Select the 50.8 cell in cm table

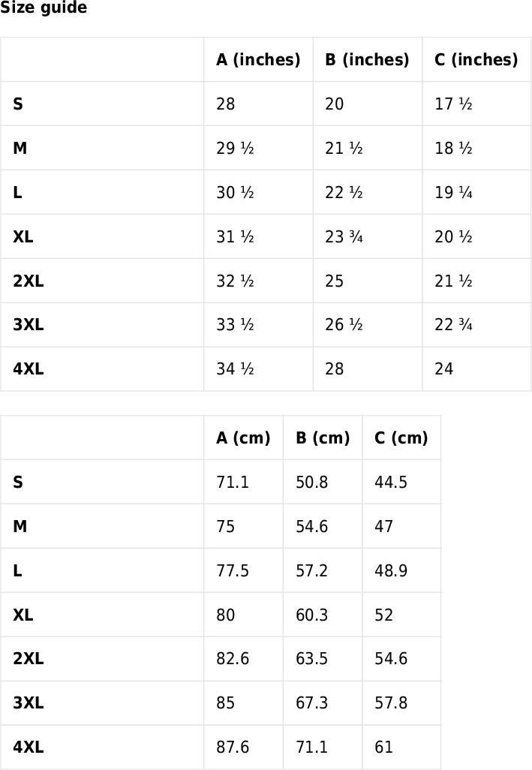[311, 483]
